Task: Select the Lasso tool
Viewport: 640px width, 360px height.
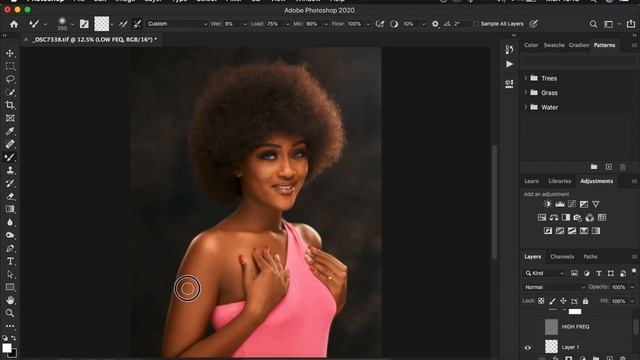Action: point(10,79)
